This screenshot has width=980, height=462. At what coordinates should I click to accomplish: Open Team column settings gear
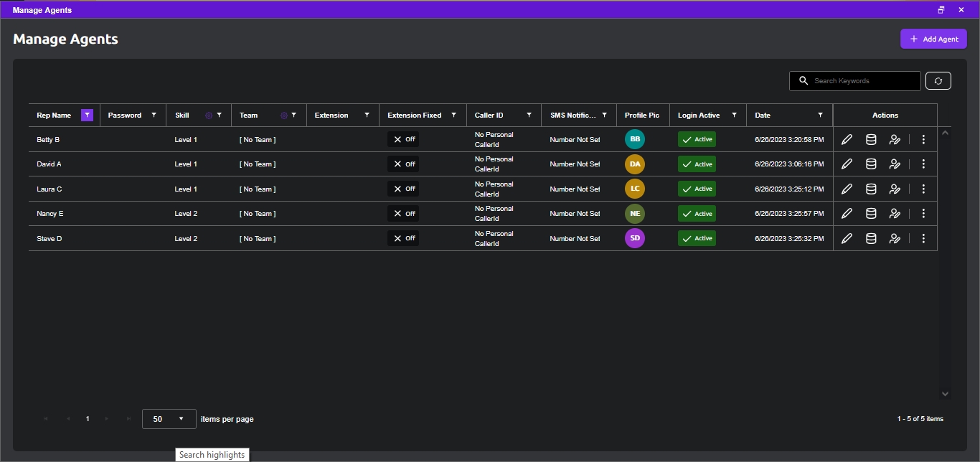(x=284, y=115)
